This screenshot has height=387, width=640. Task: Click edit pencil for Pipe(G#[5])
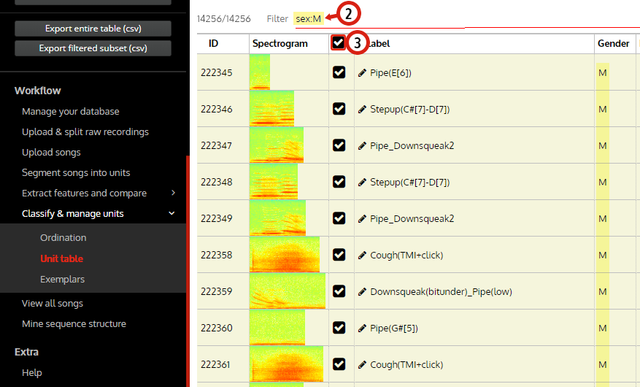(x=362, y=328)
